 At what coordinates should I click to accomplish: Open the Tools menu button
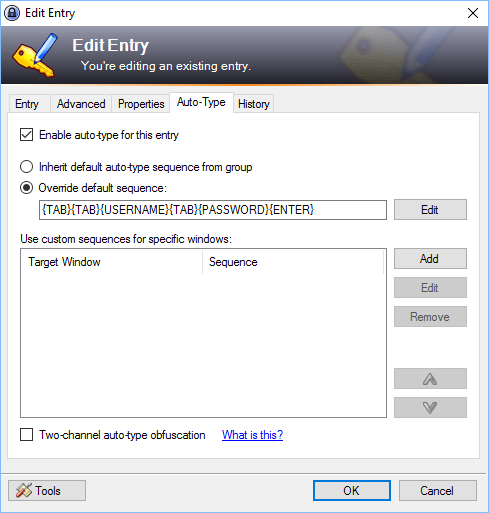(47, 490)
